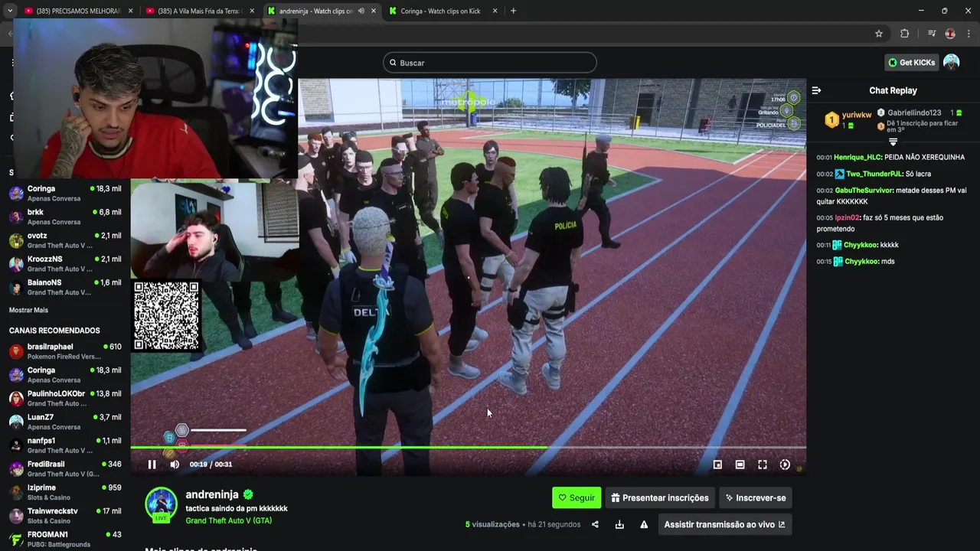Seek on the green clip progress bar
Screen dimensions: 980x551
pyautogui.click(x=468, y=447)
